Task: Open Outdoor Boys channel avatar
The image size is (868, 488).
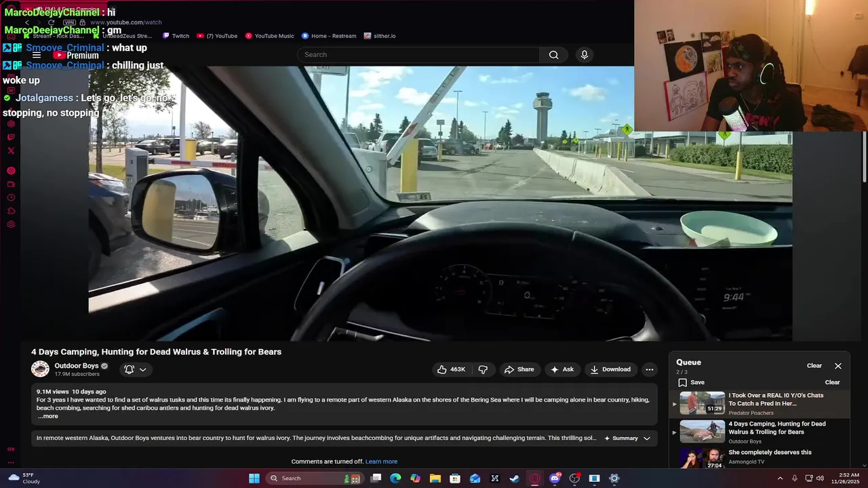Action: tap(40, 369)
